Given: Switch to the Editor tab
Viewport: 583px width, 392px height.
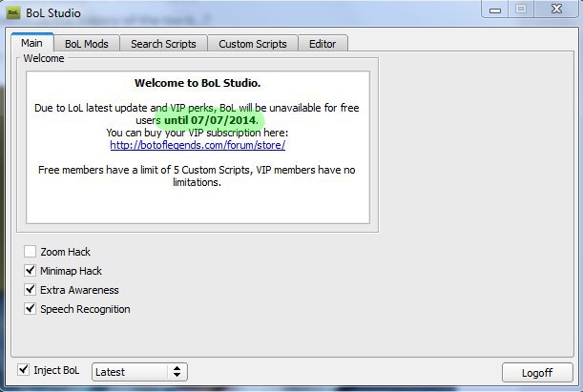Looking at the screenshot, I should [323, 44].
